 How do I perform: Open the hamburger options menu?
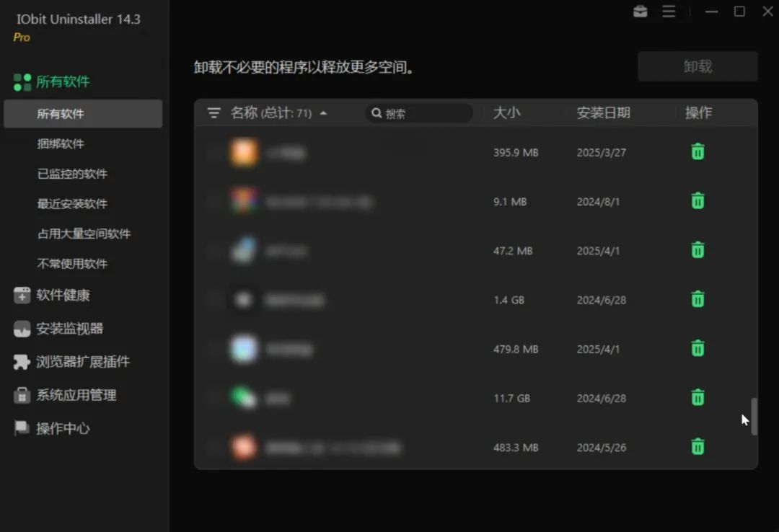tap(669, 11)
